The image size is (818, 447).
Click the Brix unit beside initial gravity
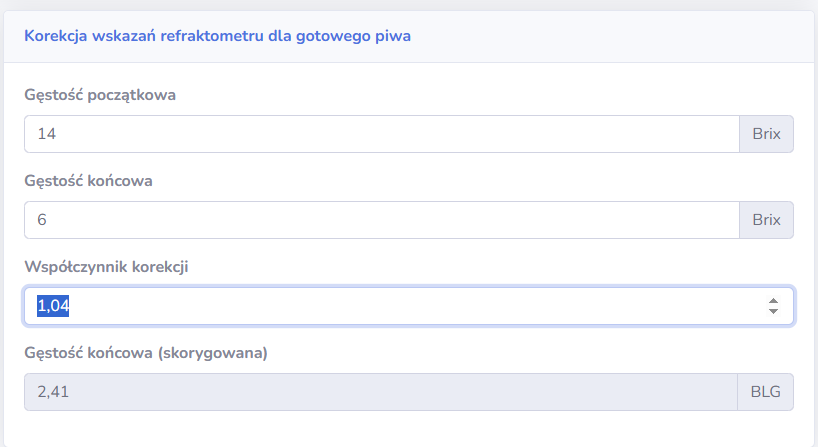[x=766, y=134]
